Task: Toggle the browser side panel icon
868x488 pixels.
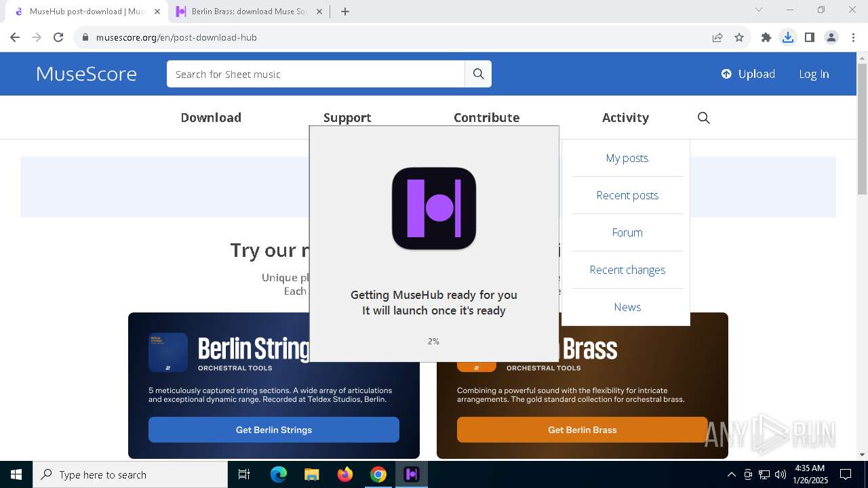Action: (x=810, y=37)
